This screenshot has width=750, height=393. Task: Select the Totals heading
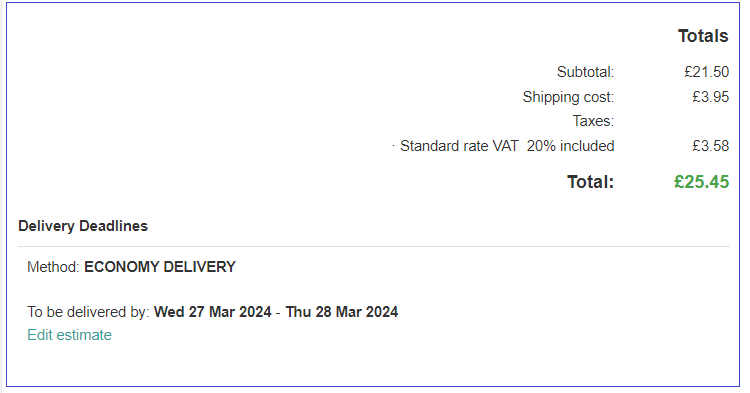point(703,36)
